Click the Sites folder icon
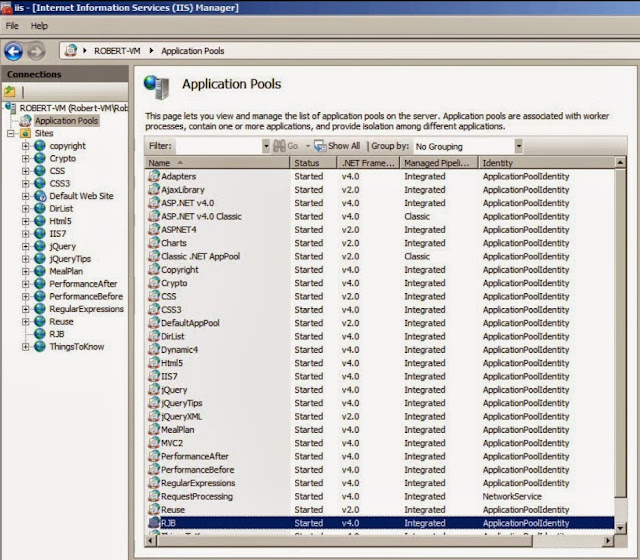The width and height of the screenshot is (640, 560). (25, 133)
